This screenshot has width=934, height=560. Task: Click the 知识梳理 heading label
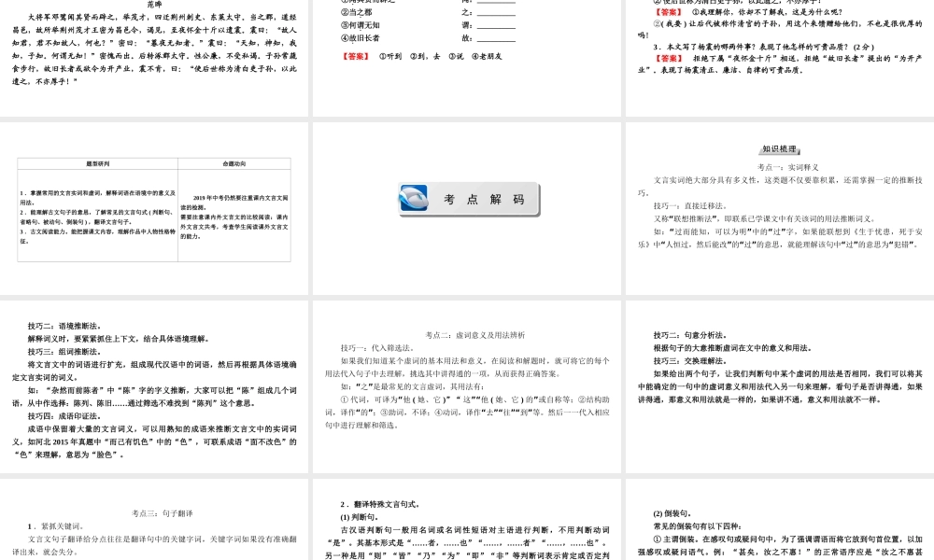(x=780, y=149)
